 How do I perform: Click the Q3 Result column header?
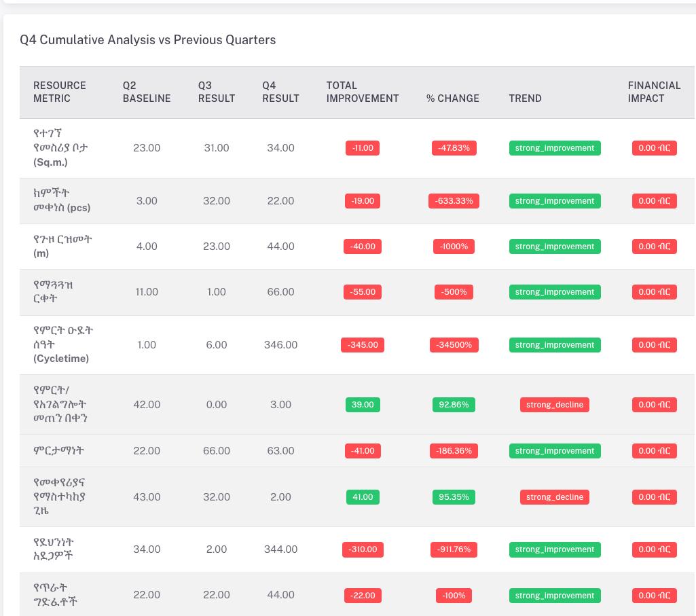pyautogui.click(x=216, y=92)
